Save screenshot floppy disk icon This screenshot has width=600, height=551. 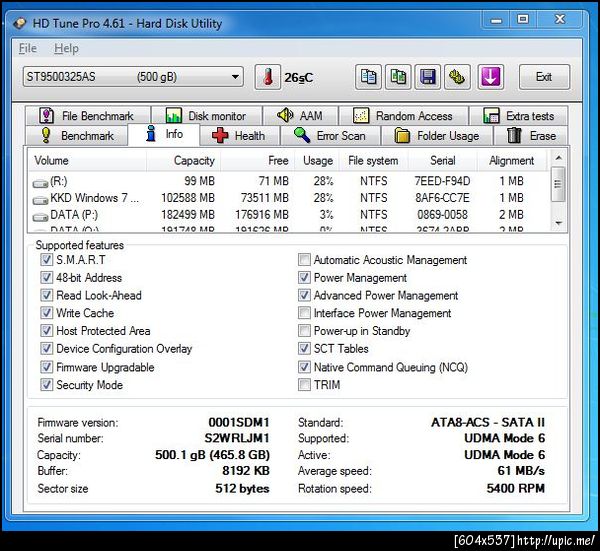(x=427, y=77)
